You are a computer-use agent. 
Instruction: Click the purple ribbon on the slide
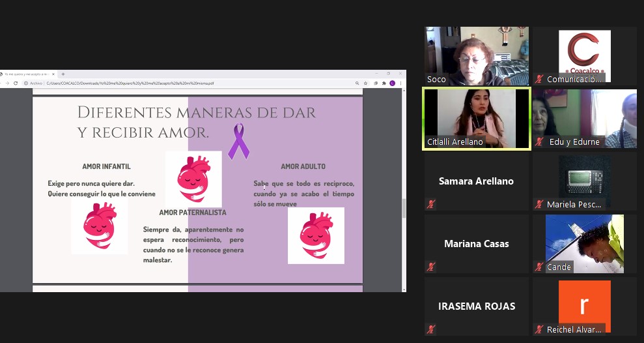tap(238, 142)
